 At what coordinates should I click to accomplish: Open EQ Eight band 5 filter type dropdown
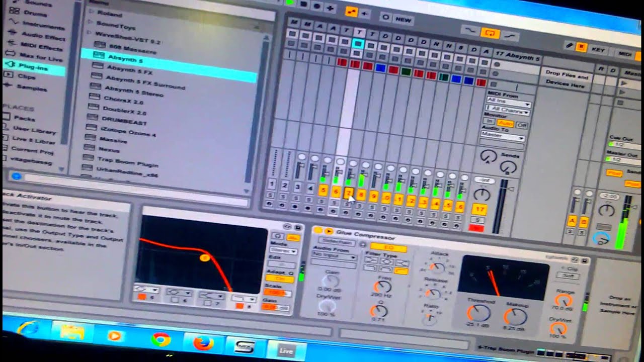146,290
